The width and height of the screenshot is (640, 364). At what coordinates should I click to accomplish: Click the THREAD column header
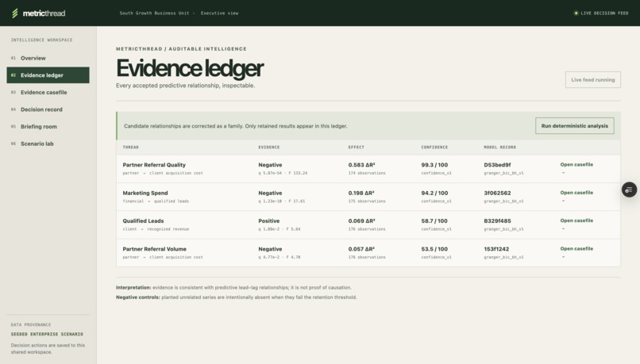click(130, 148)
